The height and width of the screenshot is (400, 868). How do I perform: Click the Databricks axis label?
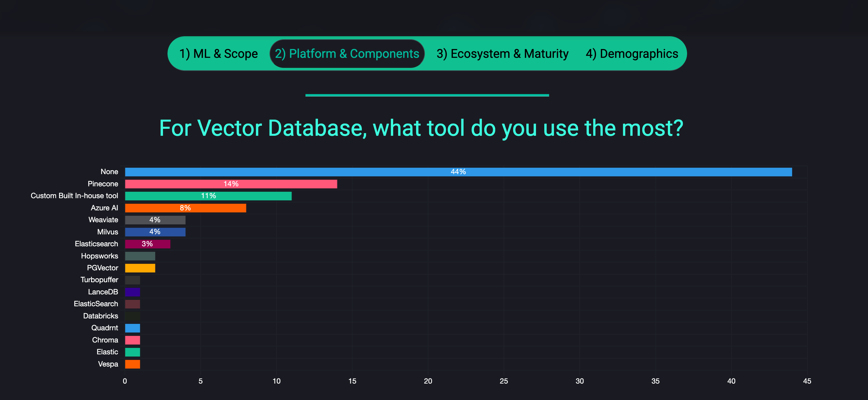[x=101, y=316]
